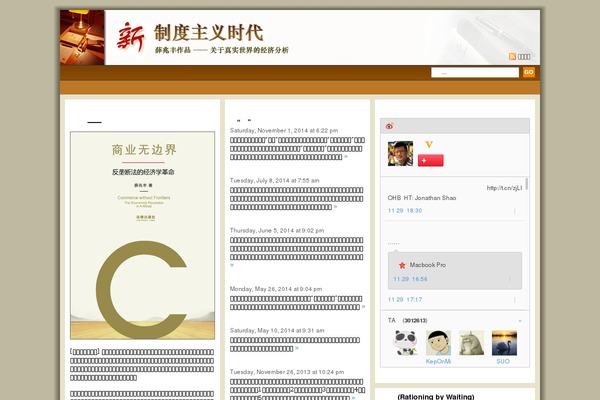Click the (Rationing by Waiting) heading

pos(436,397)
